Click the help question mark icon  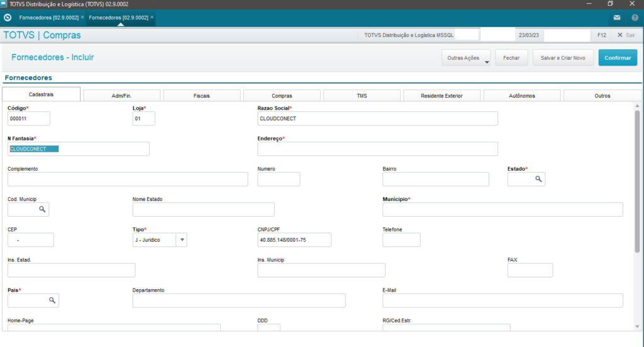pos(635,18)
